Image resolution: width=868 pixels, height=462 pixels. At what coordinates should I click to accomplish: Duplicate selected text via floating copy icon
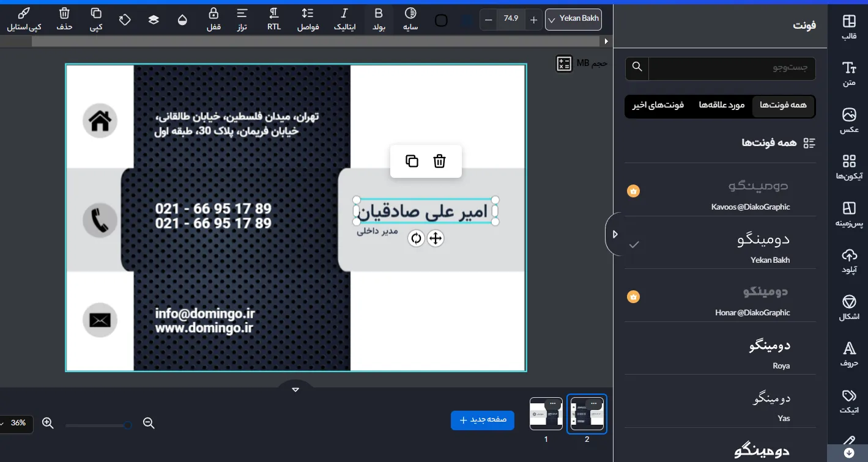412,161
